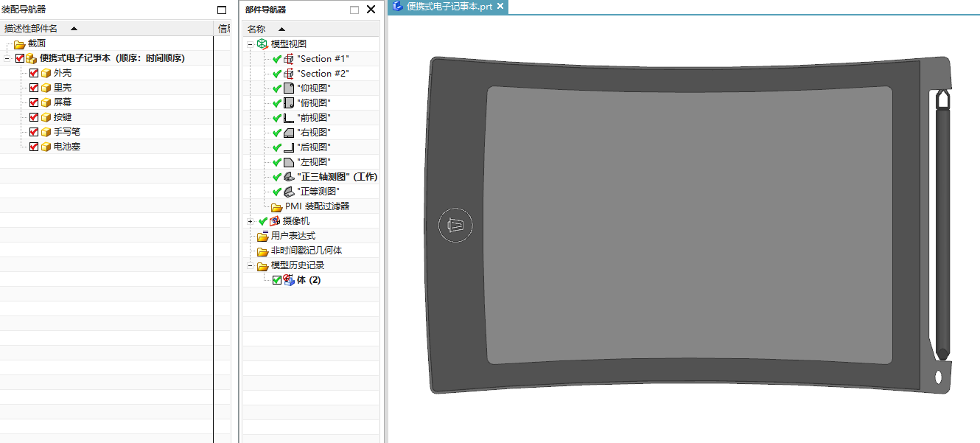Click the 右视图 view icon
980x443 pixels.
tap(289, 133)
